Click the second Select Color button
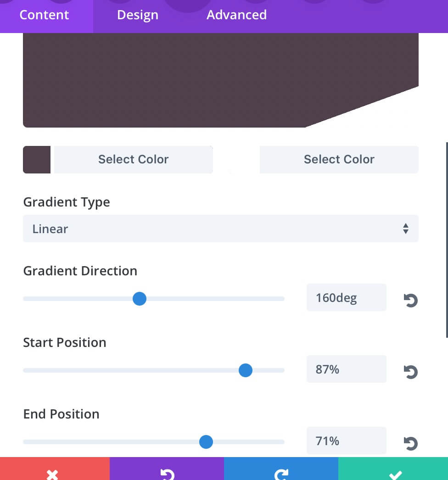 coord(339,160)
